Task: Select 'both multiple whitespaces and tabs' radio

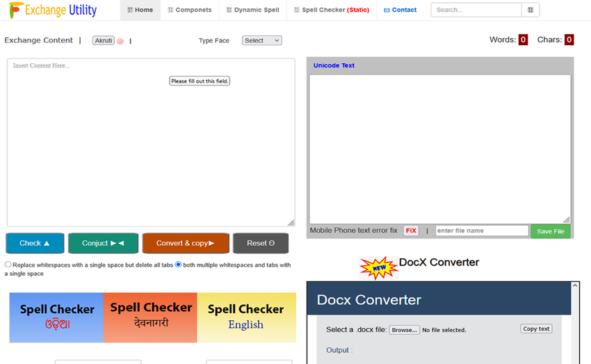Action: pos(178,265)
